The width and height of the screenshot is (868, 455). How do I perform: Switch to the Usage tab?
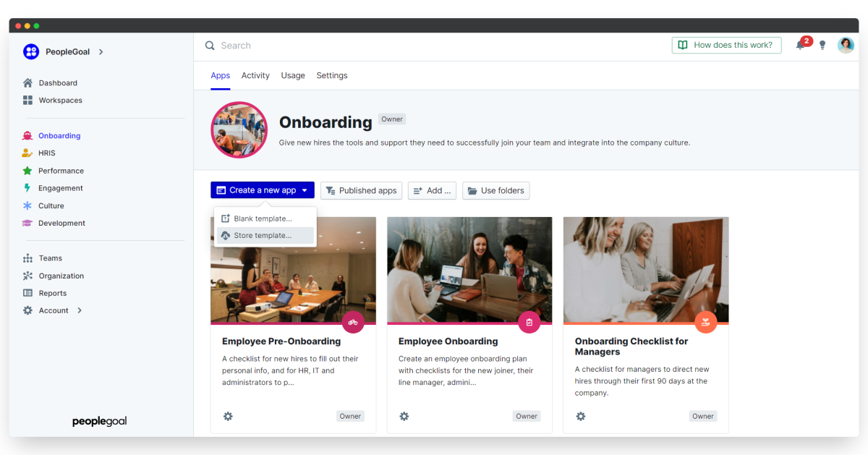point(293,76)
